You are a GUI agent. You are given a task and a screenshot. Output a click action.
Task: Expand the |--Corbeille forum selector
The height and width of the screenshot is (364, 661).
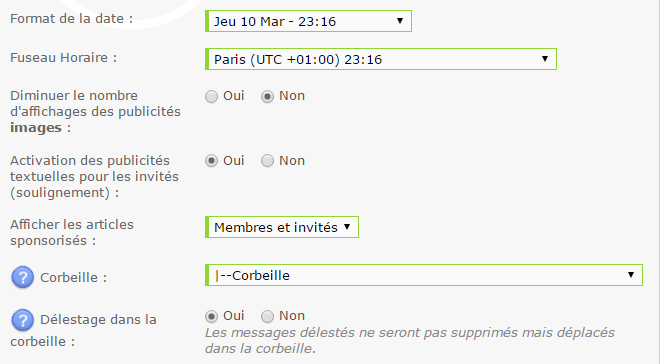424,275
